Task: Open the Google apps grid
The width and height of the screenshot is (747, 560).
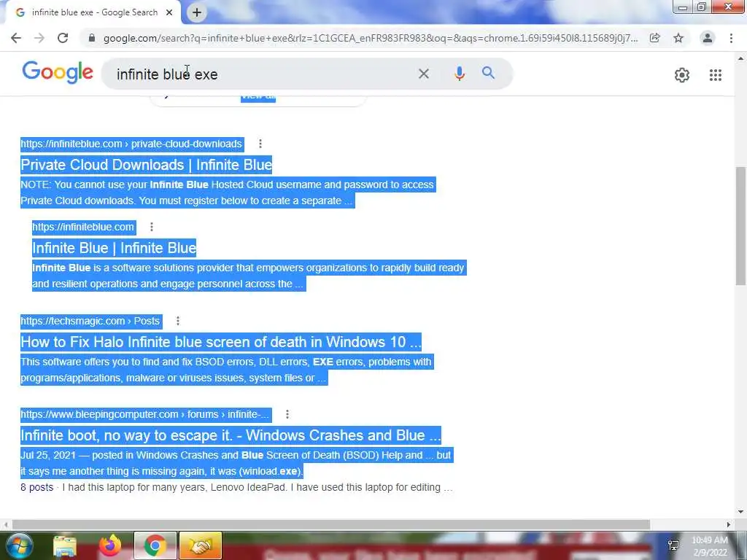Action: pos(715,75)
